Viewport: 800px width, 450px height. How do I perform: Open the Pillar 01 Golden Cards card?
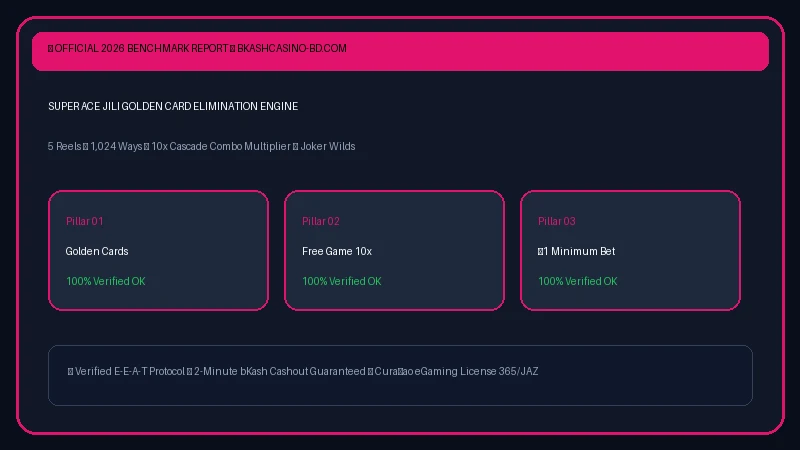(158, 250)
